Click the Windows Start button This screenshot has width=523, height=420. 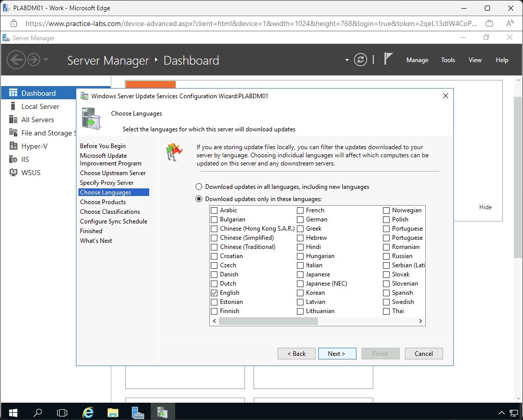(x=13, y=412)
